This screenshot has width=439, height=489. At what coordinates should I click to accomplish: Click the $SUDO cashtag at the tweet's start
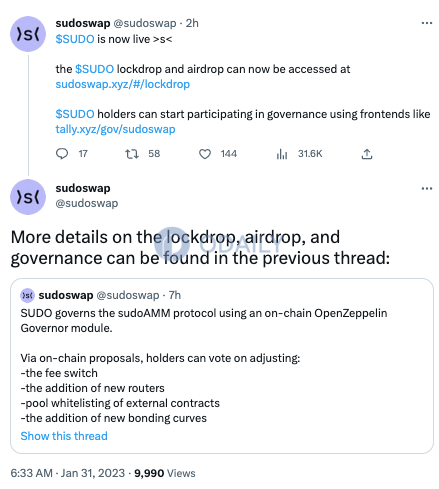pos(75,39)
